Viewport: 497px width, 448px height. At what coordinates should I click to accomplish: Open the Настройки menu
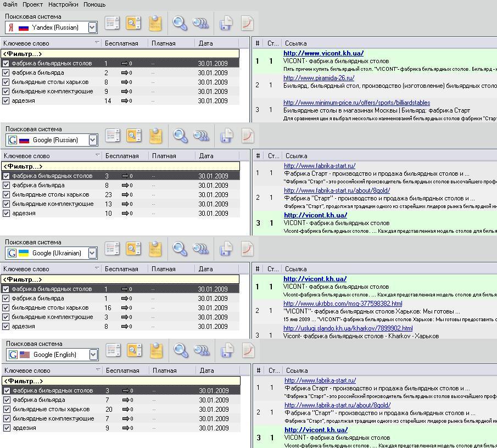tap(63, 4)
